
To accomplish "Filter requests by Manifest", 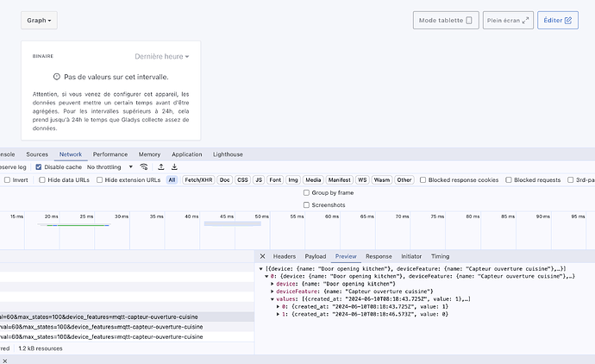I will (x=340, y=180).
